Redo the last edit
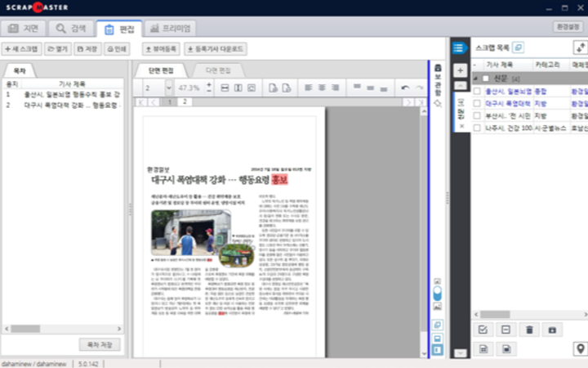This screenshot has width=588, height=368. 419,88
